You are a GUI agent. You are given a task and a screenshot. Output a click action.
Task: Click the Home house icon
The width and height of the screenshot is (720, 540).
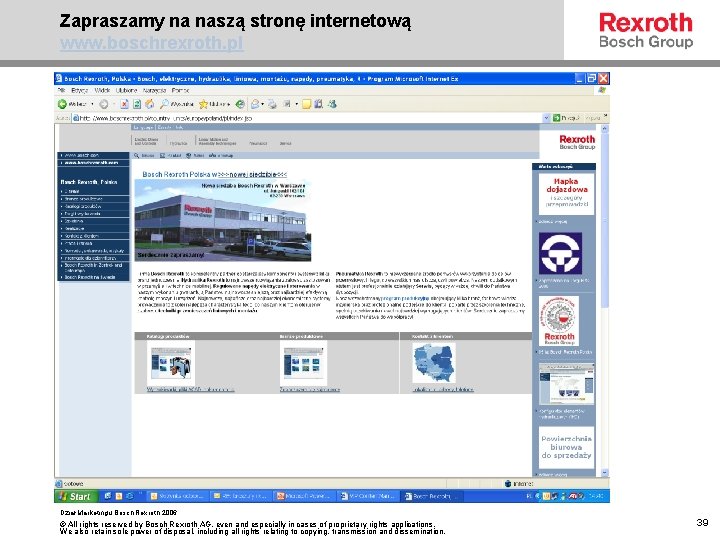coord(150,104)
